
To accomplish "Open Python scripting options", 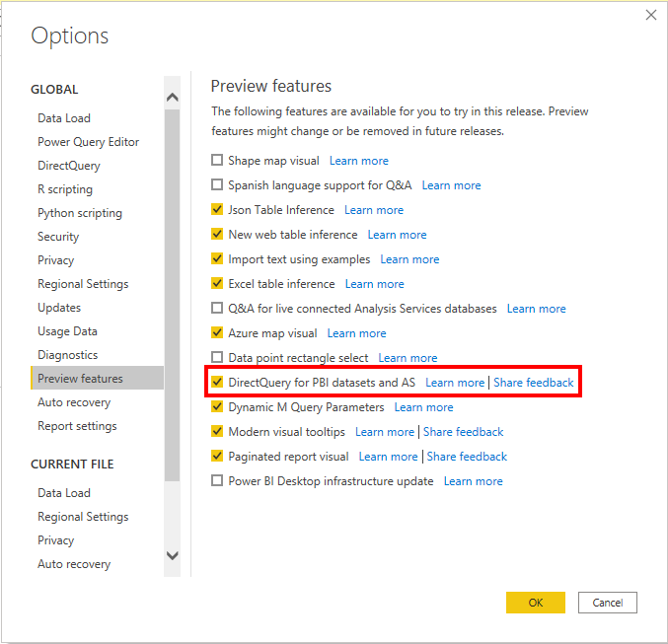I will pyautogui.click(x=80, y=213).
